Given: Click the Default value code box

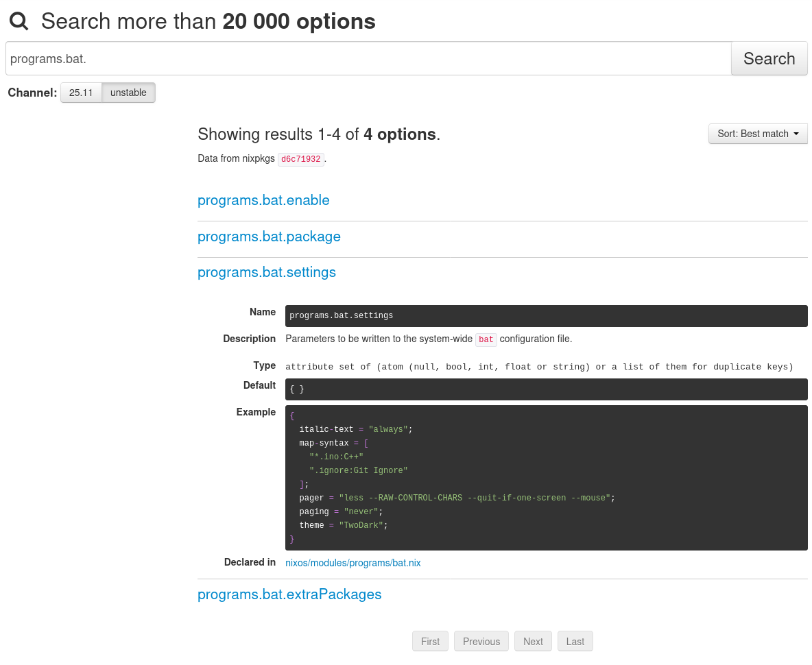Looking at the screenshot, I should (546, 389).
